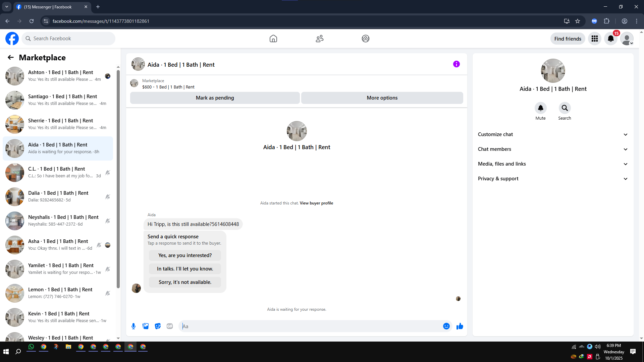Open the Lemon conversation
The width and height of the screenshot is (644, 362).
coord(58,293)
